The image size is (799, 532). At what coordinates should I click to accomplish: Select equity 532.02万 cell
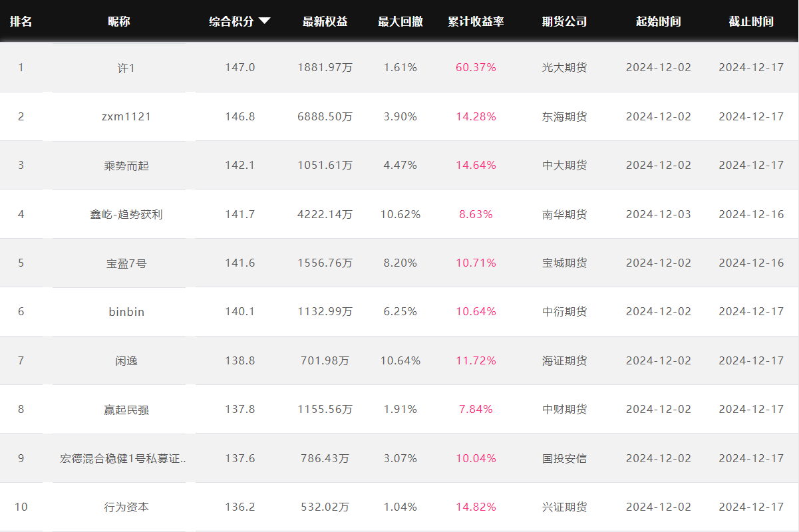[325, 507]
